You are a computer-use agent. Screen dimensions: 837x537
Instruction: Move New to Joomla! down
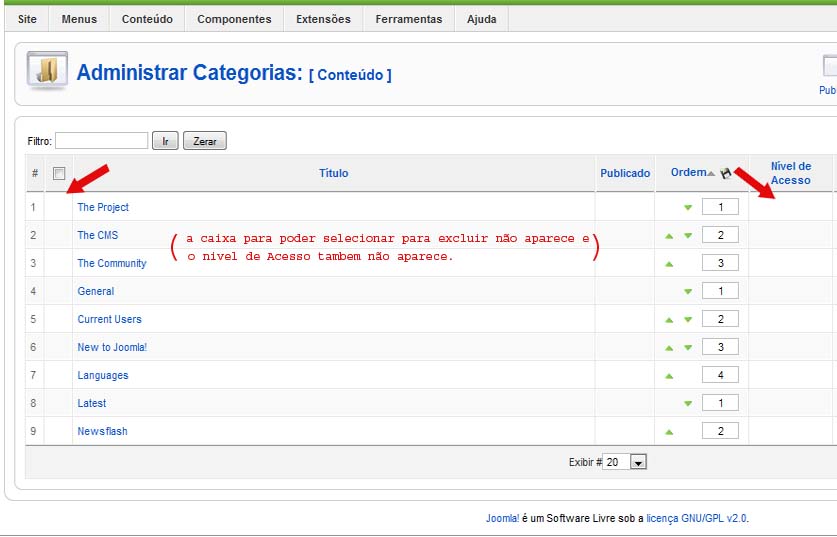point(688,348)
